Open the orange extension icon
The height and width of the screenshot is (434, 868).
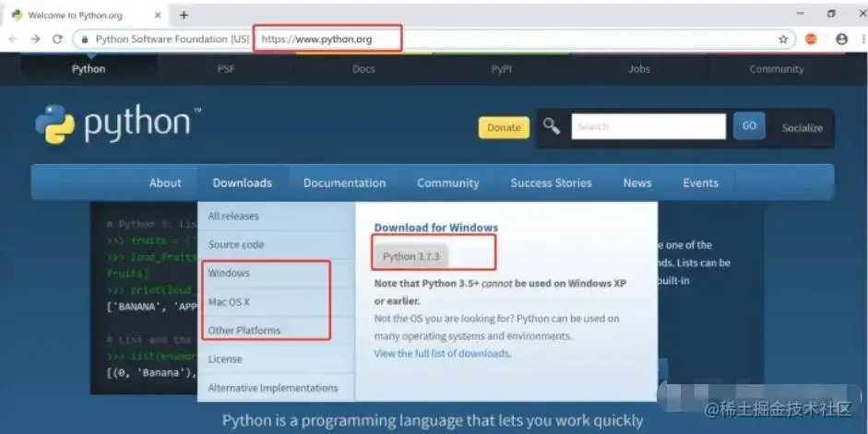click(x=811, y=39)
